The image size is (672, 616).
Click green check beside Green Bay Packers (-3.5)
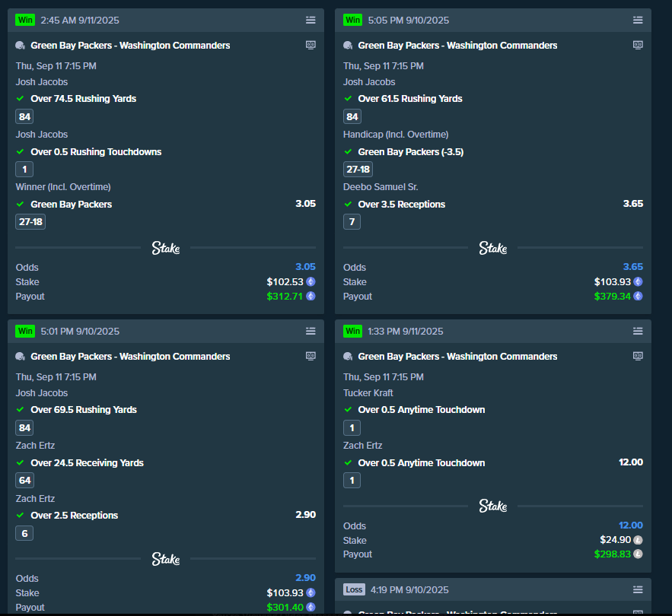pos(348,151)
